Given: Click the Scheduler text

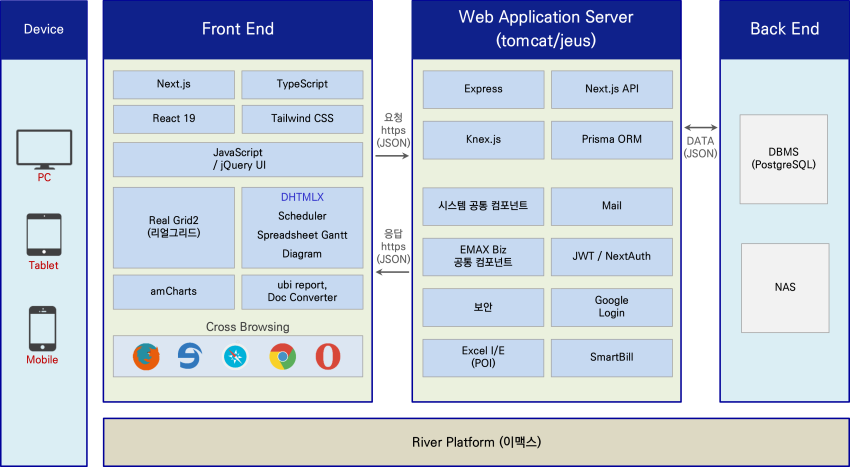Looking at the screenshot, I should (302, 216).
